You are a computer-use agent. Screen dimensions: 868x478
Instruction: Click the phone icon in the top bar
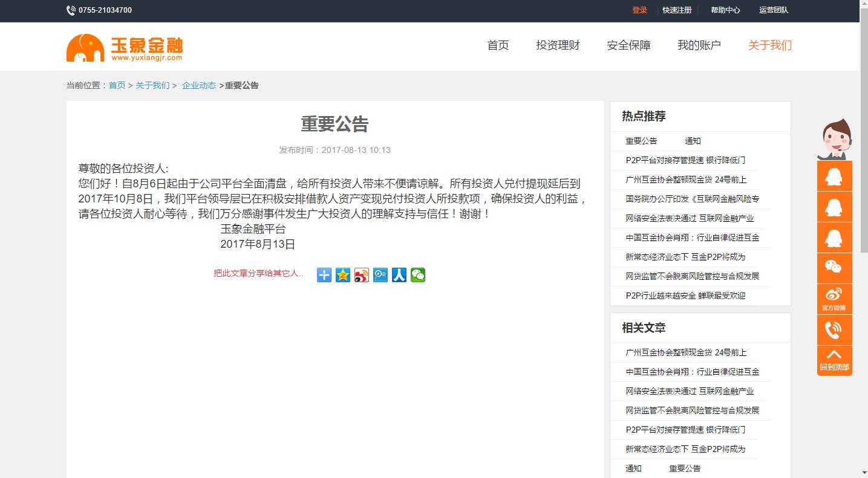point(71,10)
